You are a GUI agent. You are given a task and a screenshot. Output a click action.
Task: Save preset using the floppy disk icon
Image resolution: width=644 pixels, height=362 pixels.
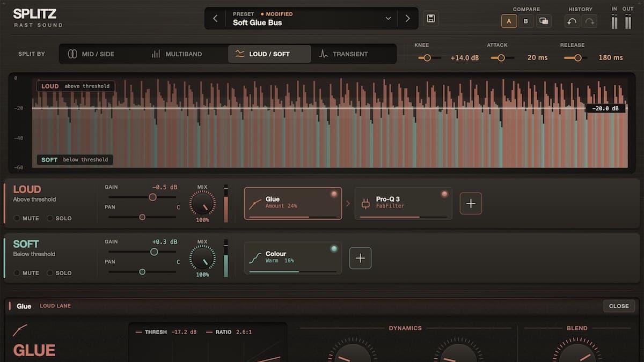[x=430, y=19]
